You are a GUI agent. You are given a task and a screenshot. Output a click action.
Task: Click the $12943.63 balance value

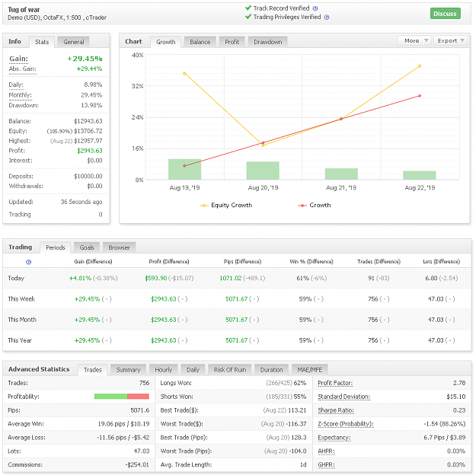tap(88, 121)
